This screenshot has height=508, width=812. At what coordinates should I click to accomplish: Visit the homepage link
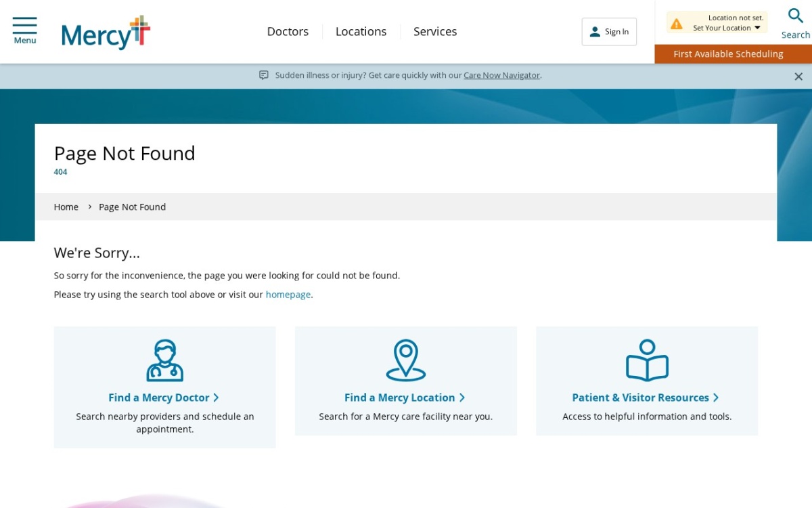click(x=288, y=295)
